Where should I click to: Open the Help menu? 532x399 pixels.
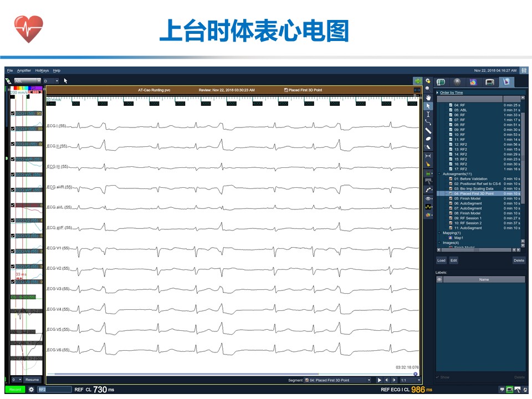[57, 70]
